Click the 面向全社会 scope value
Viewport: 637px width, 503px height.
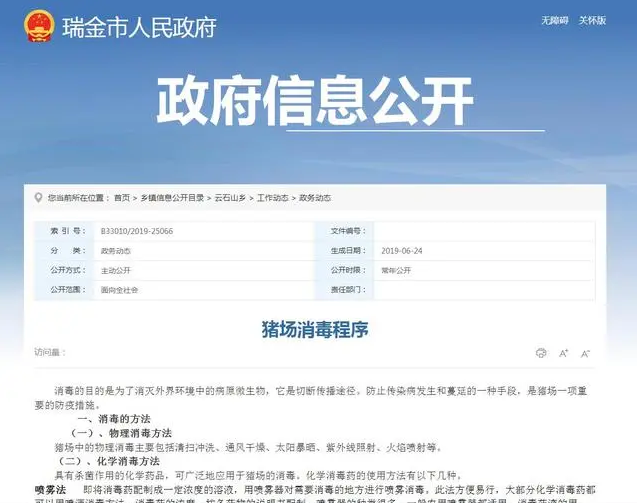click(119, 290)
